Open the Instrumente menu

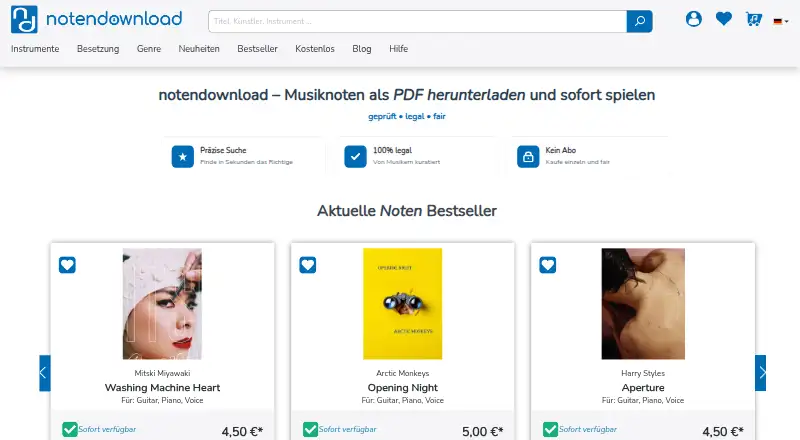pyautogui.click(x=35, y=49)
